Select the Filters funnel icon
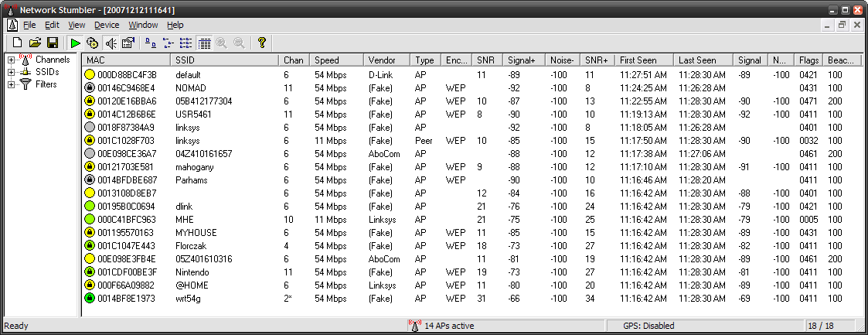Viewport: 868px width, 335px height. click(26, 84)
